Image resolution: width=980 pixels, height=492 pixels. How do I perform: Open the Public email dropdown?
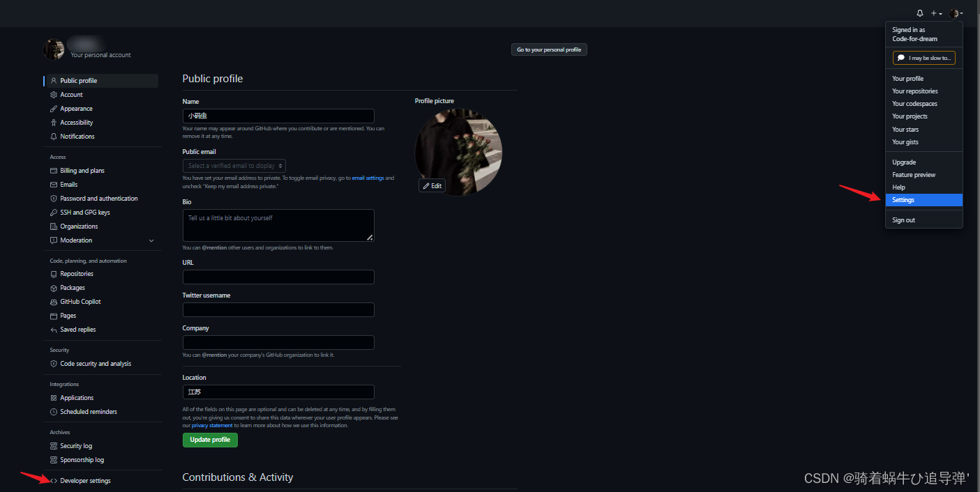[234, 166]
